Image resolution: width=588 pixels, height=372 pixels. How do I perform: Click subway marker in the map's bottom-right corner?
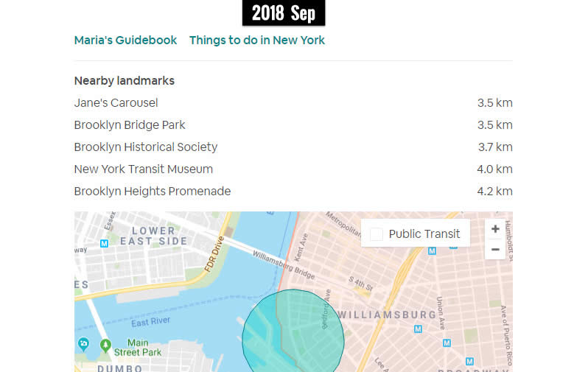[469, 362]
